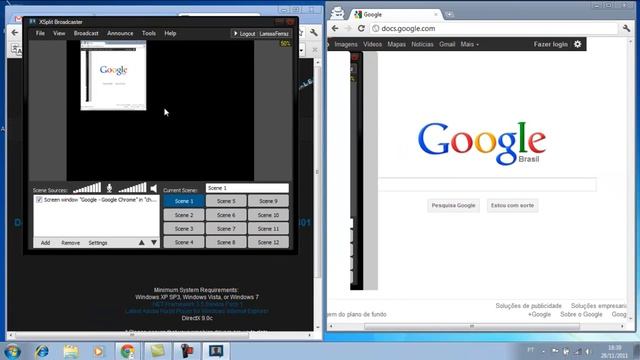
Task: Open XSplit View menu
Action: 59,33
